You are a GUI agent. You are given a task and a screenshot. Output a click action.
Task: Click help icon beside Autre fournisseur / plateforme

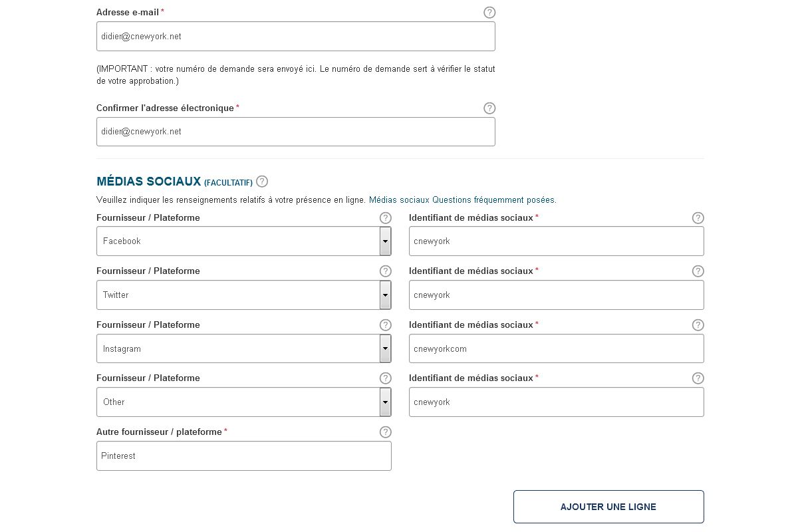385,432
